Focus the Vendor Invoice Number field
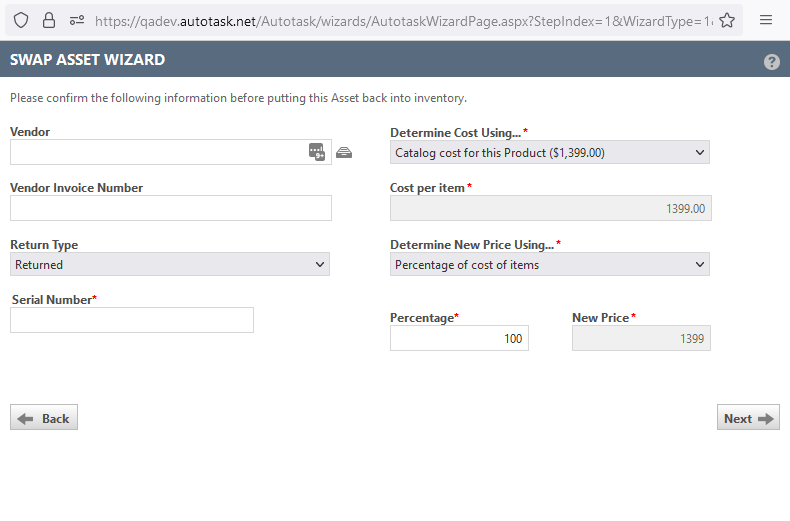Viewport: 790px width, 521px height. pos(170,208)
